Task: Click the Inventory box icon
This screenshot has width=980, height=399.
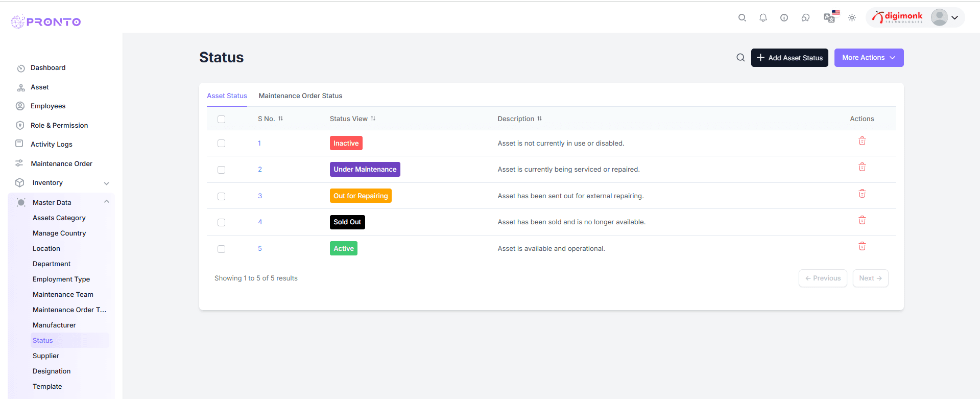Action: (x=20, y=182)
